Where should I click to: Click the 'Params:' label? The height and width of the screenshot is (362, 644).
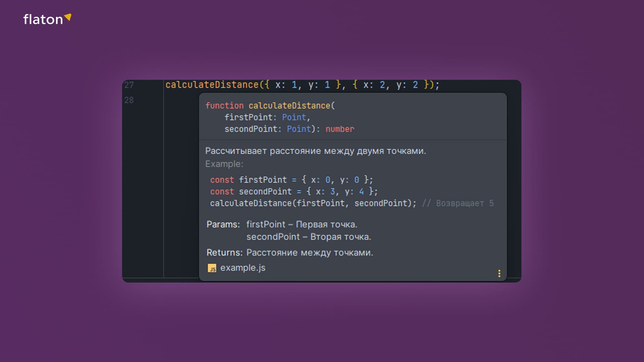223,225
